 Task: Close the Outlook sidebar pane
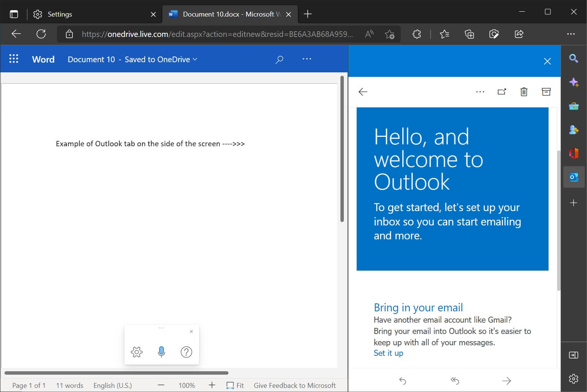547,61
